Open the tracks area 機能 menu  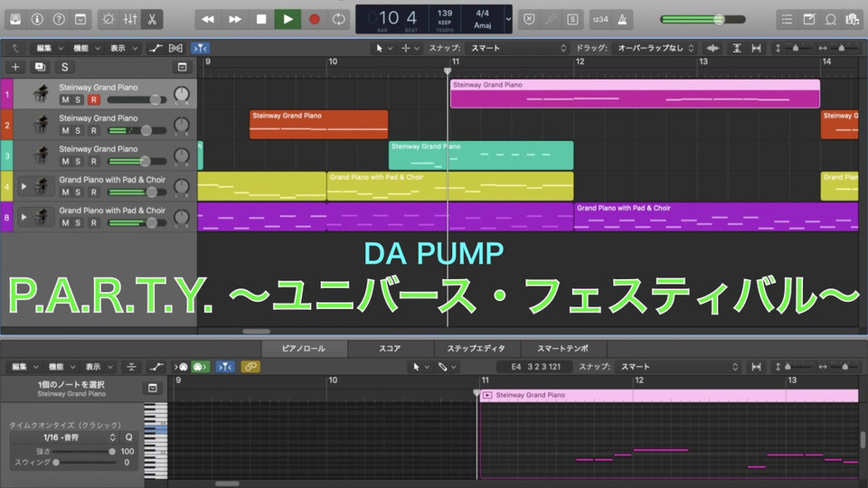[x=87, y=48]
